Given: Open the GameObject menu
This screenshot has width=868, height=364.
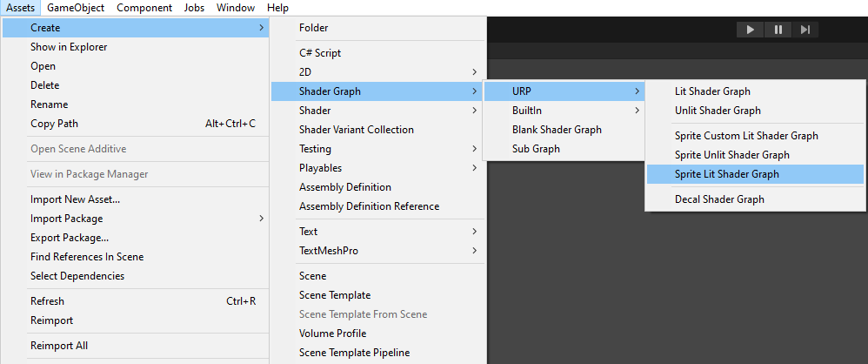Looking at the screenshot, I should pyautogui.click(x=76, y=8).
